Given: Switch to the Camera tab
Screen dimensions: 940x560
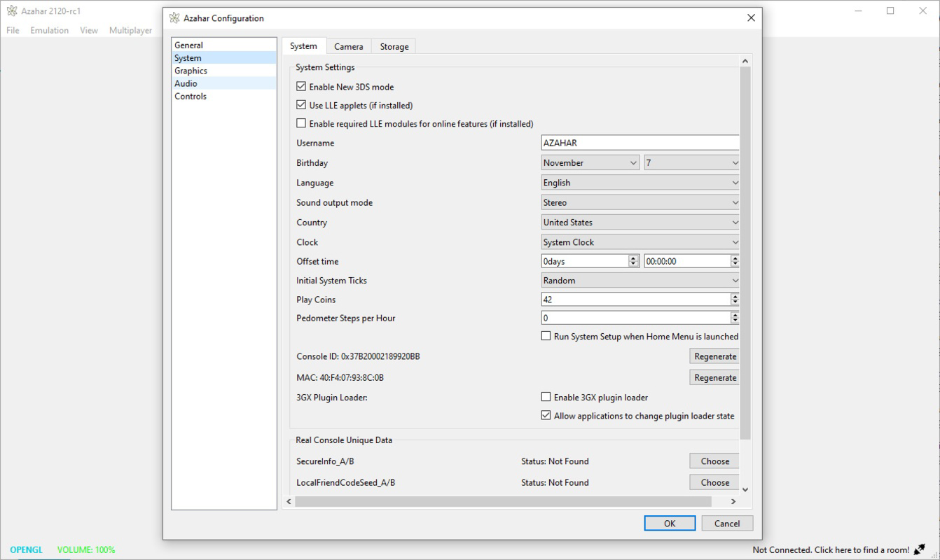Looking at the screenshot, I should pos(348,46).
